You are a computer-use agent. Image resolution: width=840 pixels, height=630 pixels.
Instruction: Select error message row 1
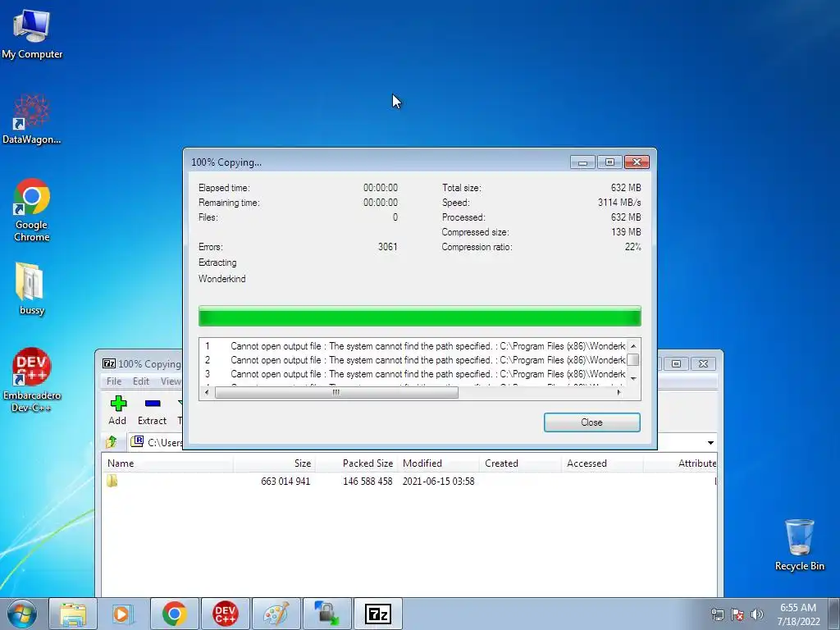point(413,346)
